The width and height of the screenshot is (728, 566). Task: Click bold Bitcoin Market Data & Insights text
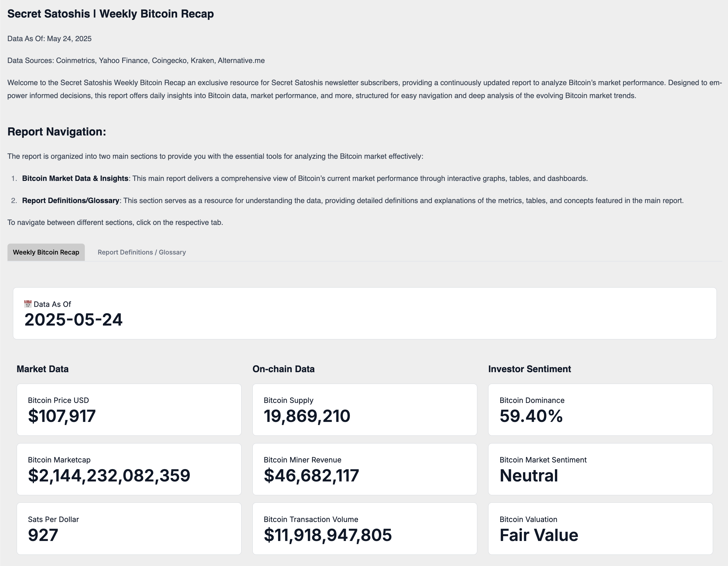75,178
